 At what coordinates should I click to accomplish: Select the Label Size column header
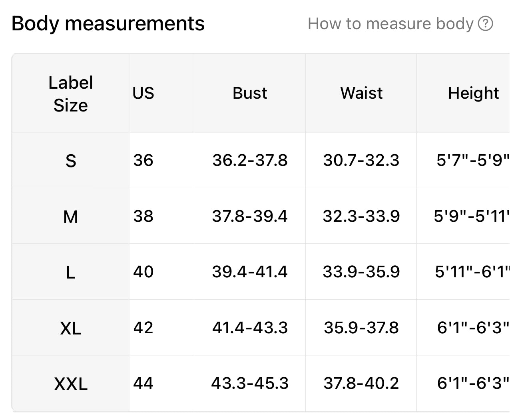[71, 94]
